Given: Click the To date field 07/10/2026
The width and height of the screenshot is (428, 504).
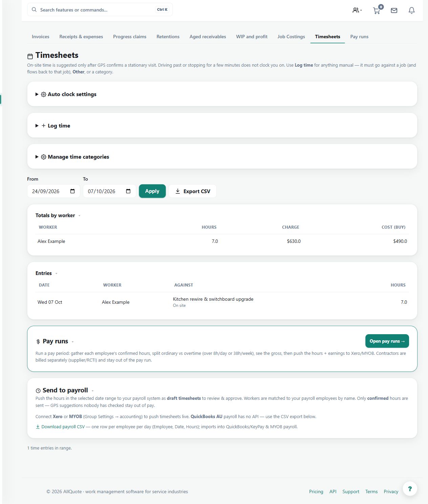Looking at the screenshot, I should [x=109, y=191].
